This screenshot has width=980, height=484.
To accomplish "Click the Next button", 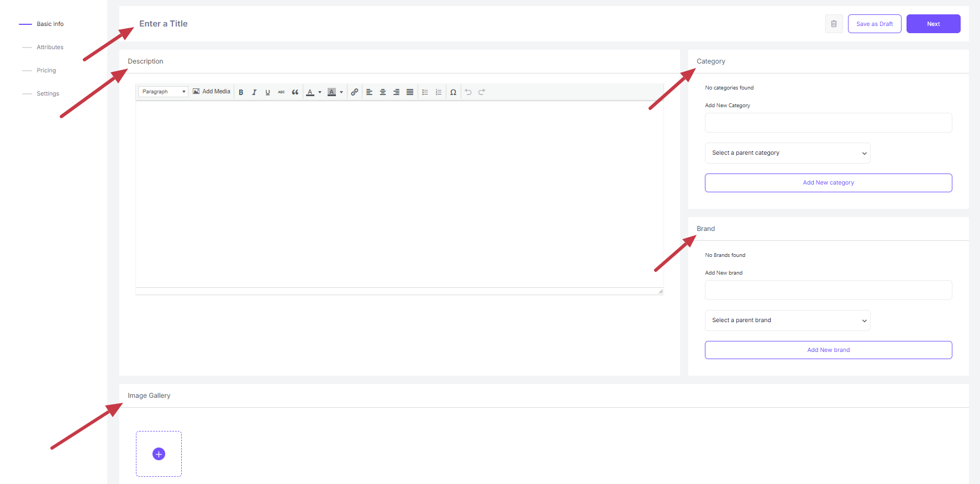I will (934, 24).
